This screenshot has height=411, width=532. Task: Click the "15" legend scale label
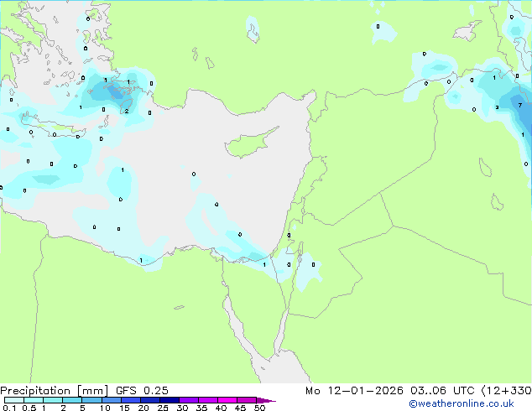[124, 408]
